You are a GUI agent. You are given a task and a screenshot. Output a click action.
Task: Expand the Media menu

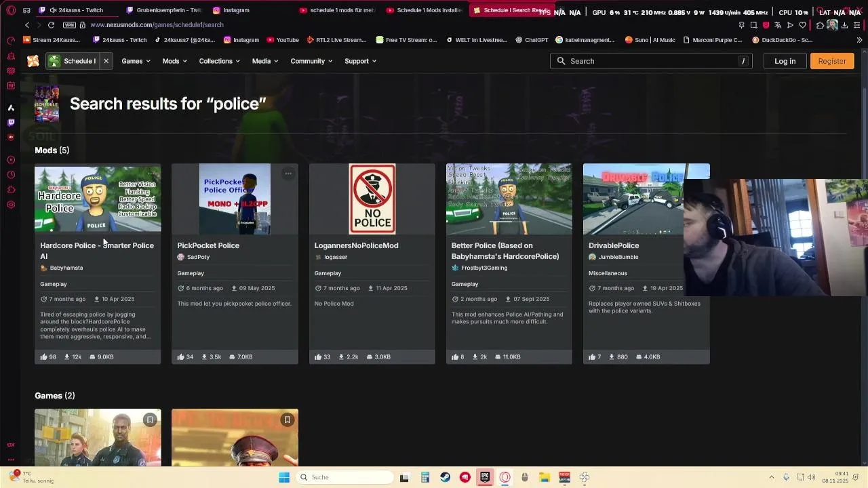[264, 61]
